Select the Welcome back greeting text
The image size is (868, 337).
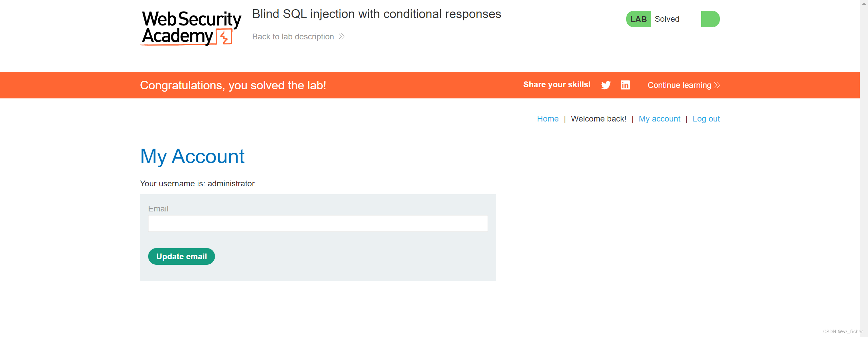pyautogui.click(x=599, y=119)
